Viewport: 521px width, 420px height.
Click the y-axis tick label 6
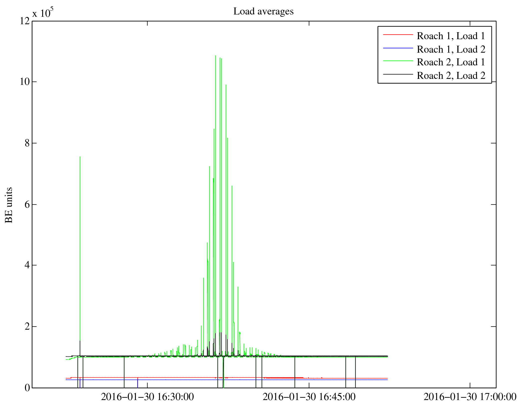tap(27, 204)
